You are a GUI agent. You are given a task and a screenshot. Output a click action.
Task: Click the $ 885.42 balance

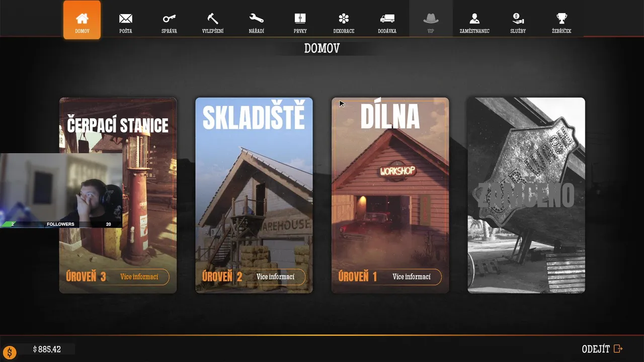coord(47,349)
